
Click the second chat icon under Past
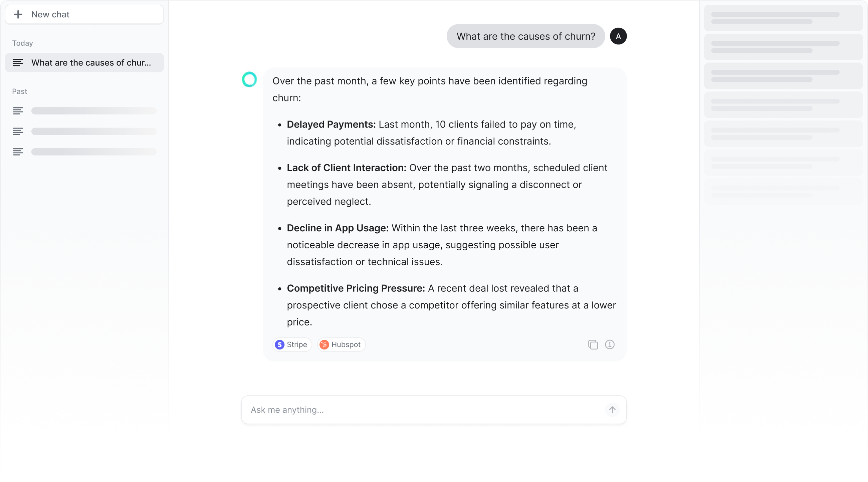click(x=18, y=131)
